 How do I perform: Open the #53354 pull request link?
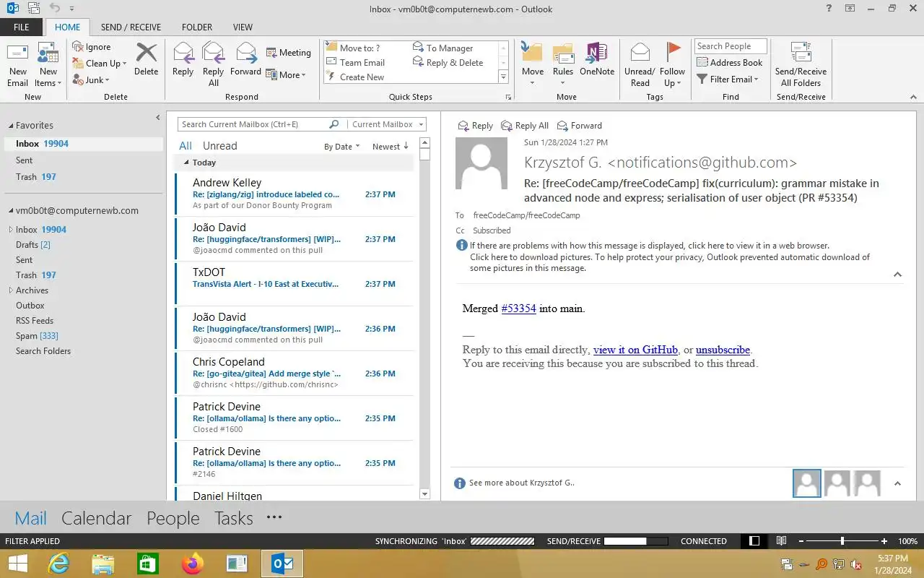518,309
